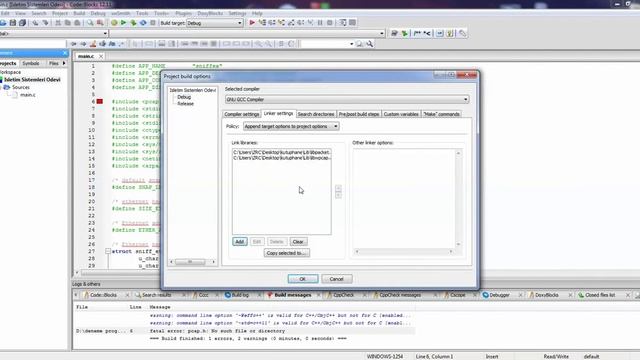Click the Other linker options vertical scrollbar
This screenshot has height=360, width=640.
click(x=458, y=199)
